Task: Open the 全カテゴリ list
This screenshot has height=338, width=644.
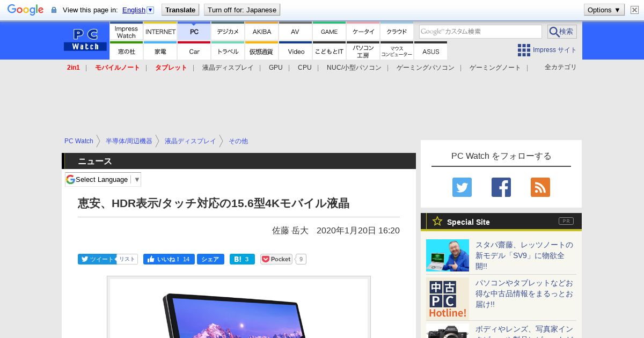Action: click(x=560, y=67)
